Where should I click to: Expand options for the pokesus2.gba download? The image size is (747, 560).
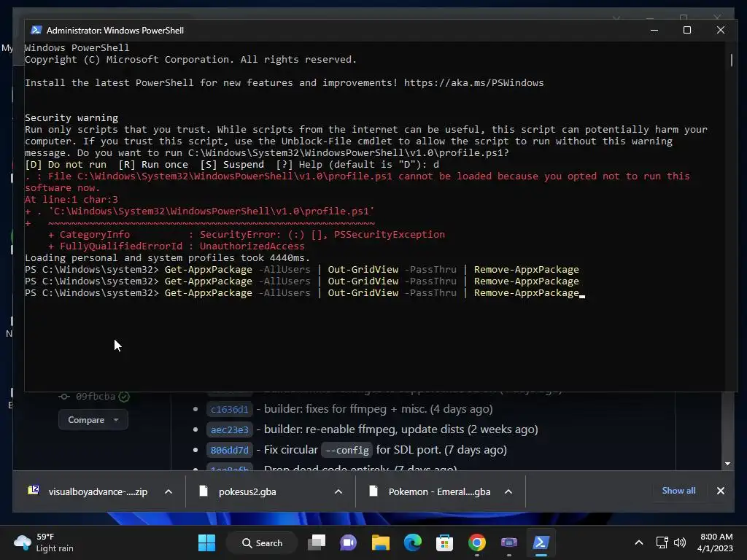[338, 491]
